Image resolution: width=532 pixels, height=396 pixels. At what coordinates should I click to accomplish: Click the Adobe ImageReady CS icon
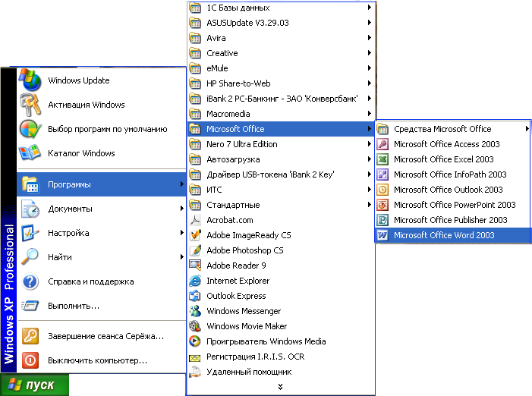(195, 235)
